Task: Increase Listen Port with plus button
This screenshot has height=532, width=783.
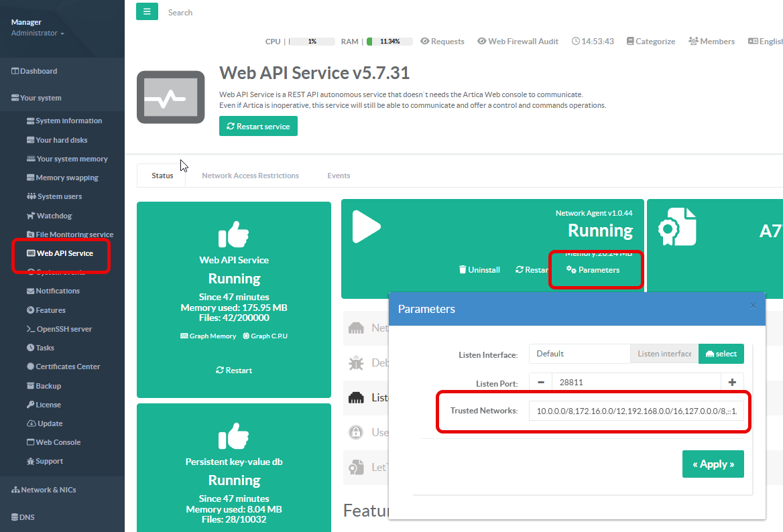Action: click(732, 383)
